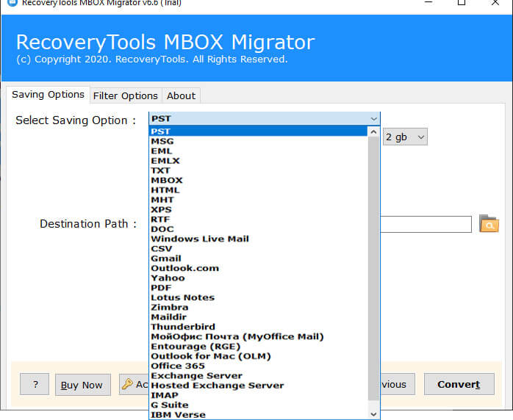Click the RecoveryTools app icon in title bar
The width and height of the screenshot is (513, 420).
click(12, 3)
